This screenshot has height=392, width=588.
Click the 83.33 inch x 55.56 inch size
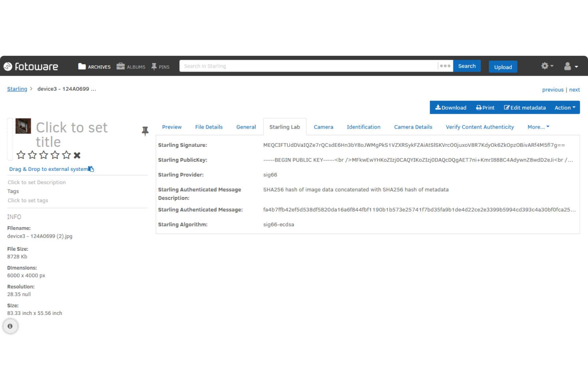[35, 313]
